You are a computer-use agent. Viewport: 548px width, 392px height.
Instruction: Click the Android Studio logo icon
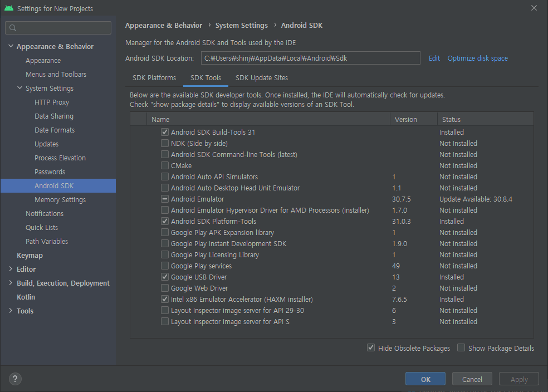coord(9,8)
